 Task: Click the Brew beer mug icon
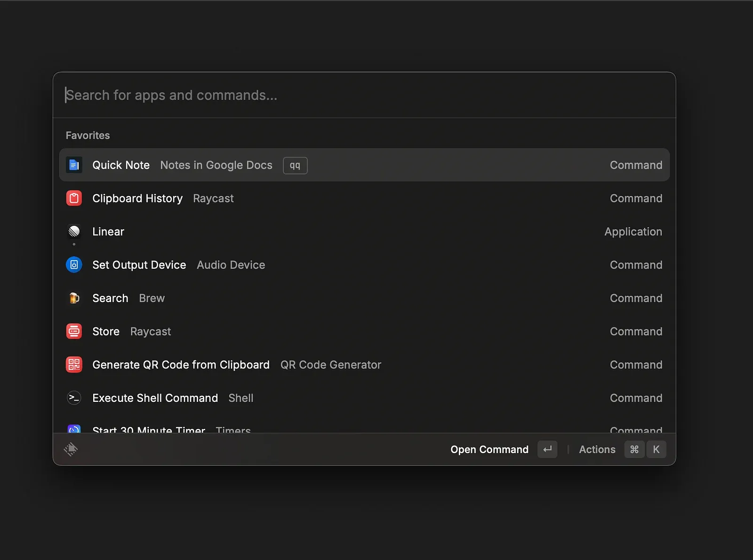point(74,298)
